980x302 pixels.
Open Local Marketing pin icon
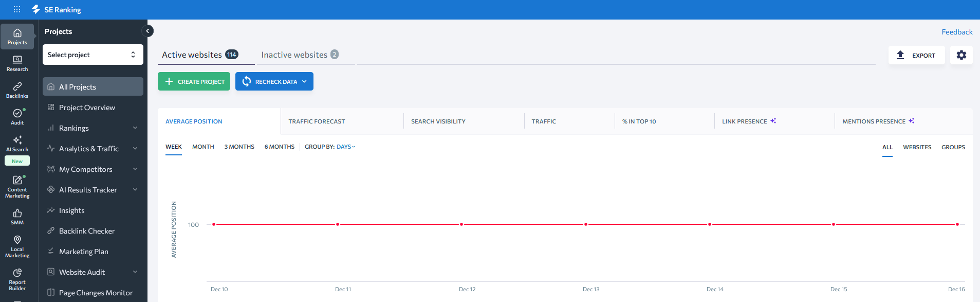click(x=17, y=246)
